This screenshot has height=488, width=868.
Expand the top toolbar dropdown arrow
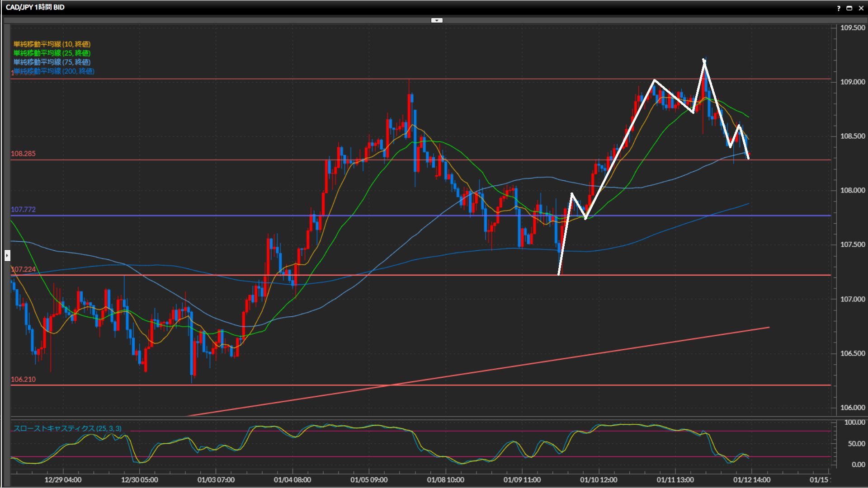click(x=437, y=20)
